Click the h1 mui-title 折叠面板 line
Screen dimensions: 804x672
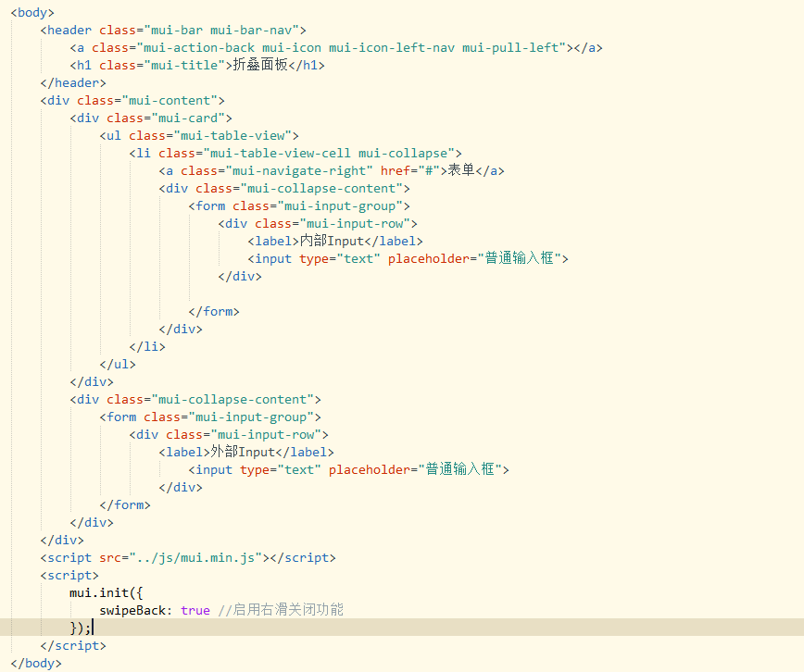[x=197, y=65]
